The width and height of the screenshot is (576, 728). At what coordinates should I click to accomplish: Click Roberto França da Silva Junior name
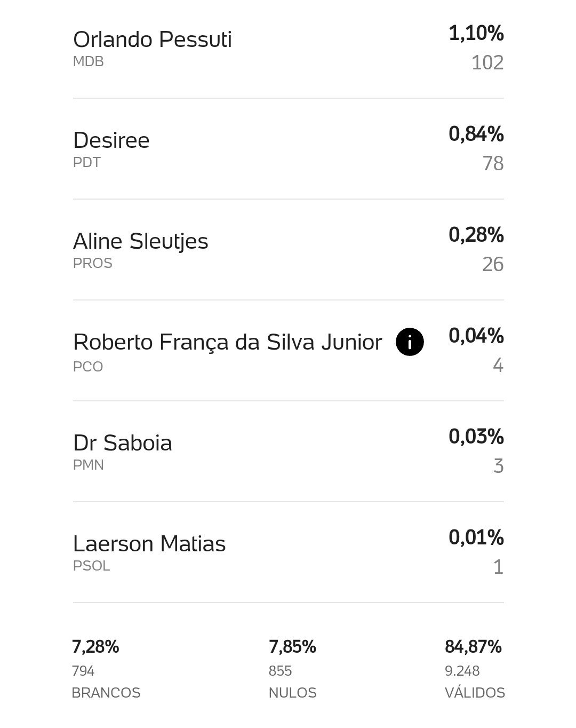[228, 342]
